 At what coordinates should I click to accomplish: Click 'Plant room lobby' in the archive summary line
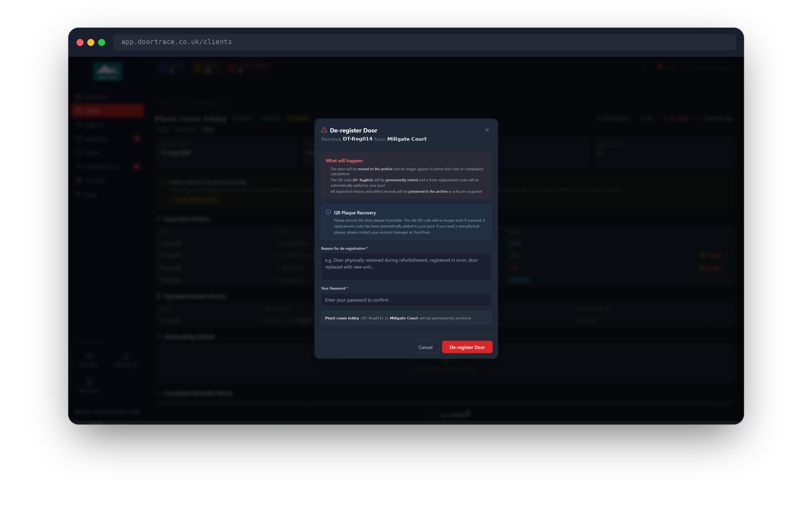click(342, 318)
